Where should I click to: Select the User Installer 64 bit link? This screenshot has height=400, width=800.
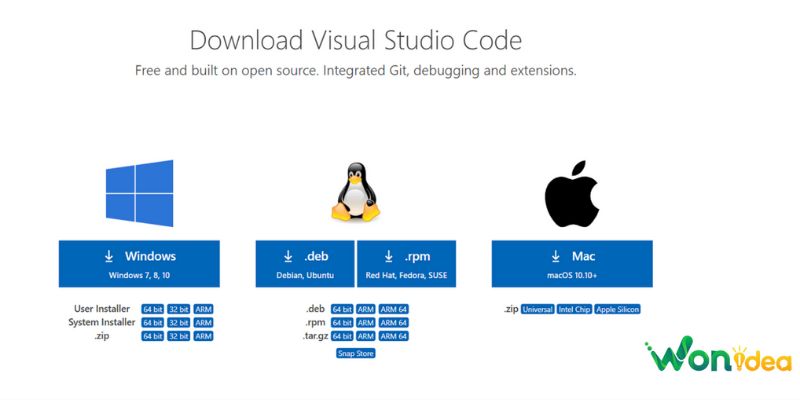(x=153, y=309)
